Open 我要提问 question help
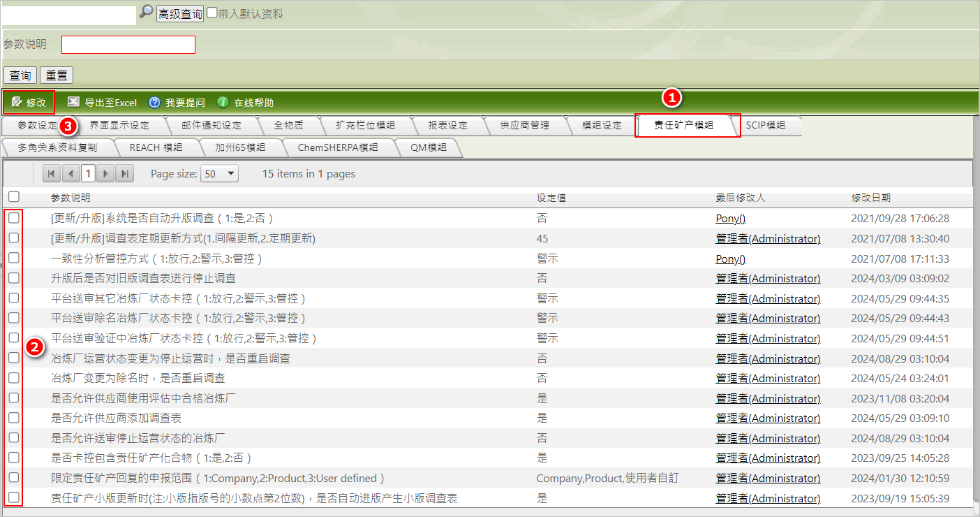The height and width of the screenshot is (517, 980). tap(177, 103)
